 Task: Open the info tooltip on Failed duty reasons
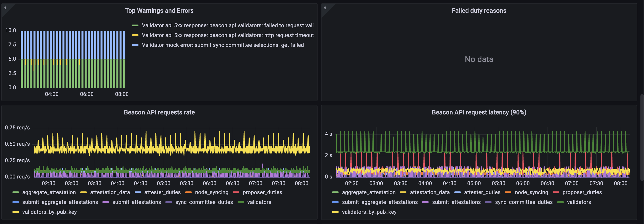tap(325, 8)
